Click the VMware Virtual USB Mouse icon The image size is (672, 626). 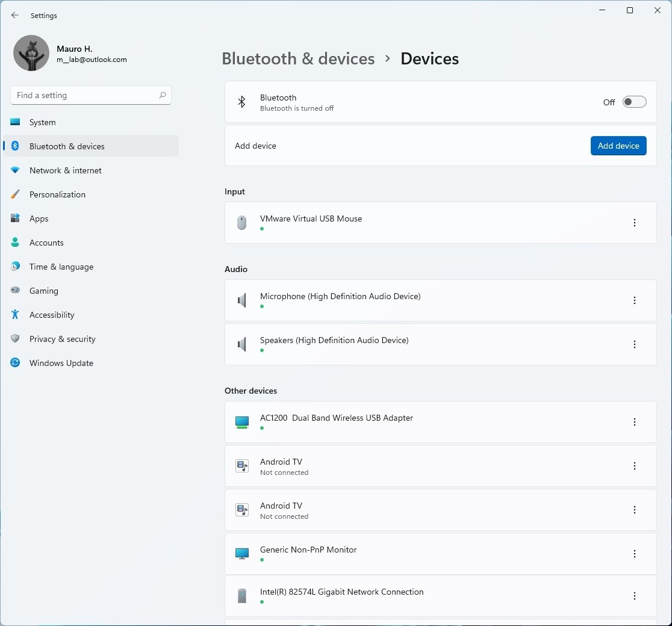[241, 223]
